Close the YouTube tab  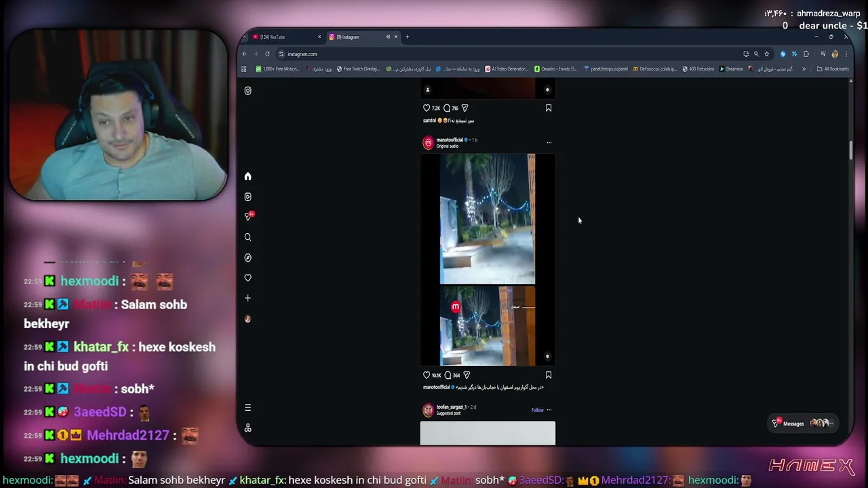pos(319,37)
